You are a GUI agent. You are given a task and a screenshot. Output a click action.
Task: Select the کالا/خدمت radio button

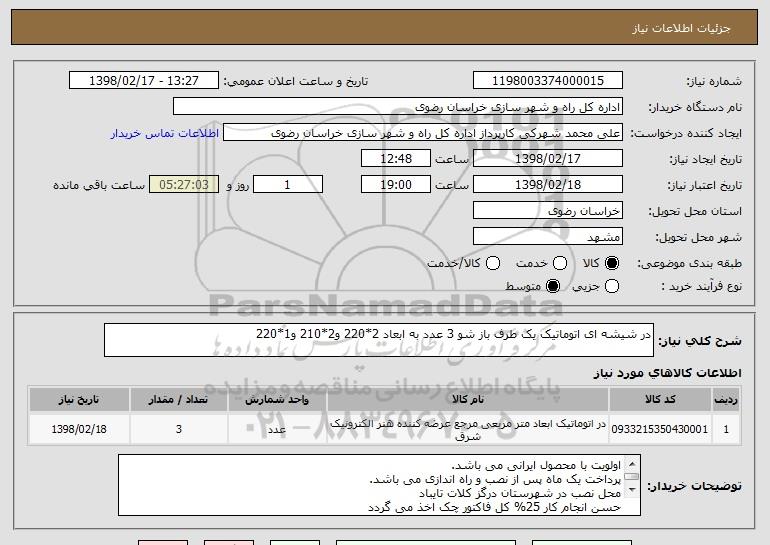click(x=493, y=263)
